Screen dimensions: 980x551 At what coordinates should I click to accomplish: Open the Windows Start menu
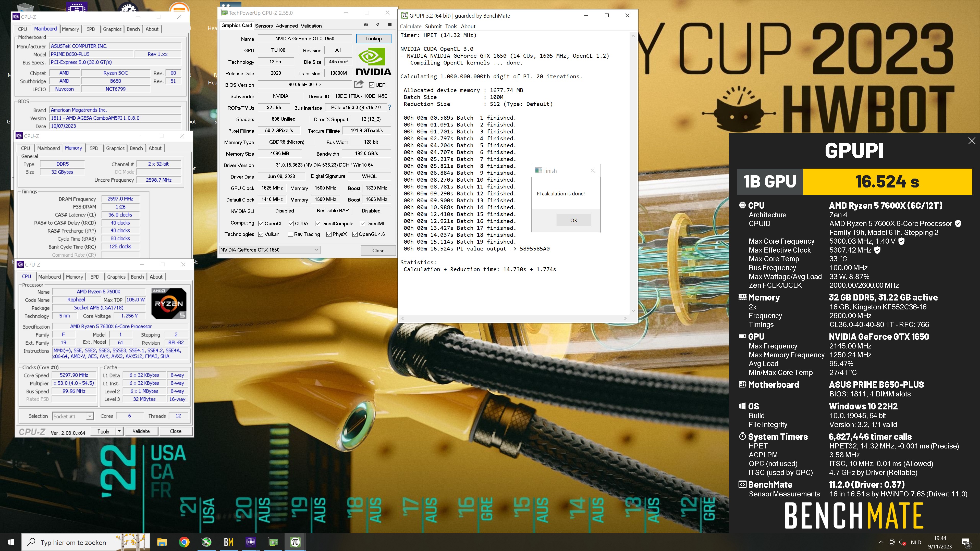point(11,542)
